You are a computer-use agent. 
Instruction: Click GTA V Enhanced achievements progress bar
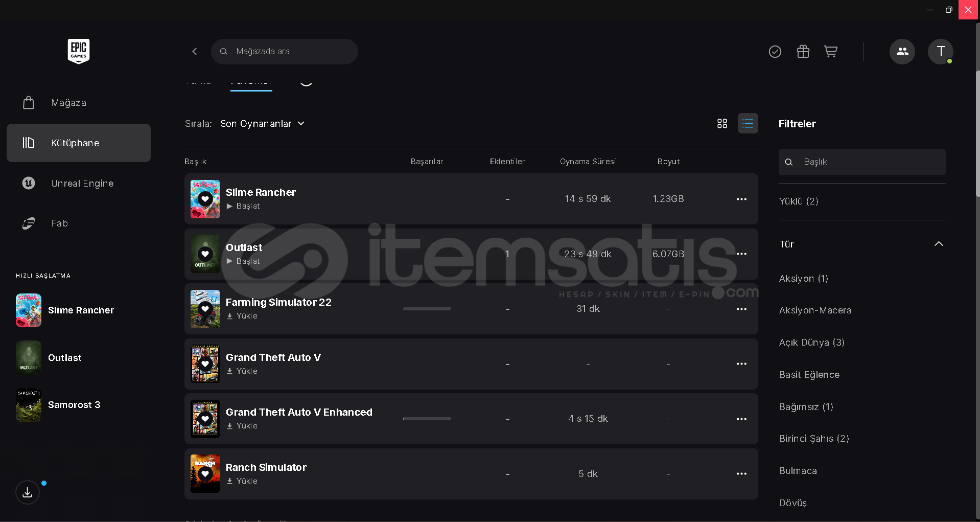(x=427, y=419)
